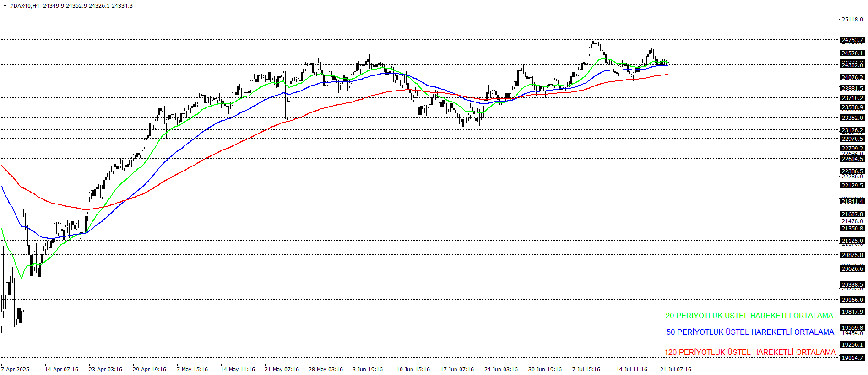Screen dimensions: 868x375
Task: Click the 14 Jul 11:16 time axis label
Action: [632, 370]
